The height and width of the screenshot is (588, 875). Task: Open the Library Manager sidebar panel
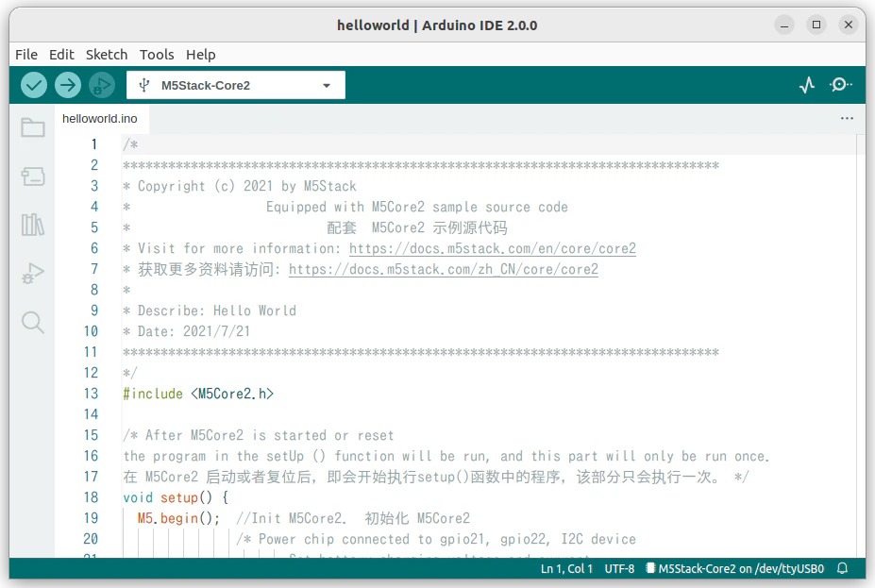point(32,225)
